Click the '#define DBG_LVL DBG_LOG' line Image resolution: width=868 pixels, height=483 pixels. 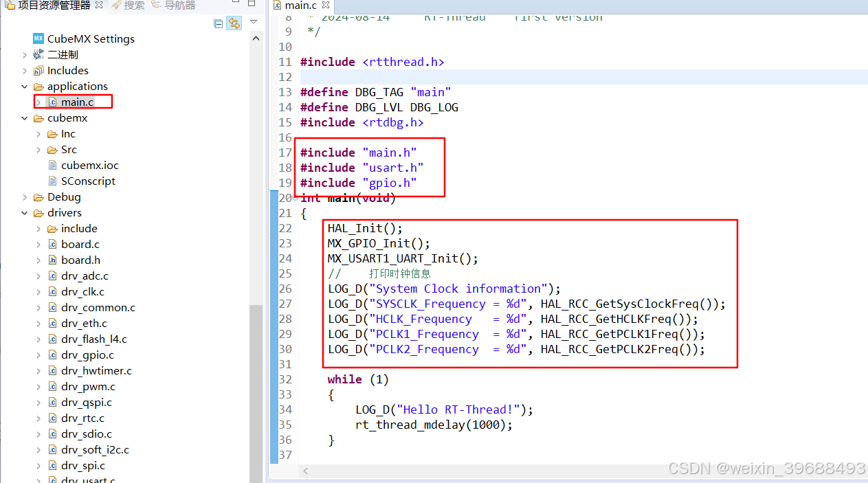(x=379, y=107)
